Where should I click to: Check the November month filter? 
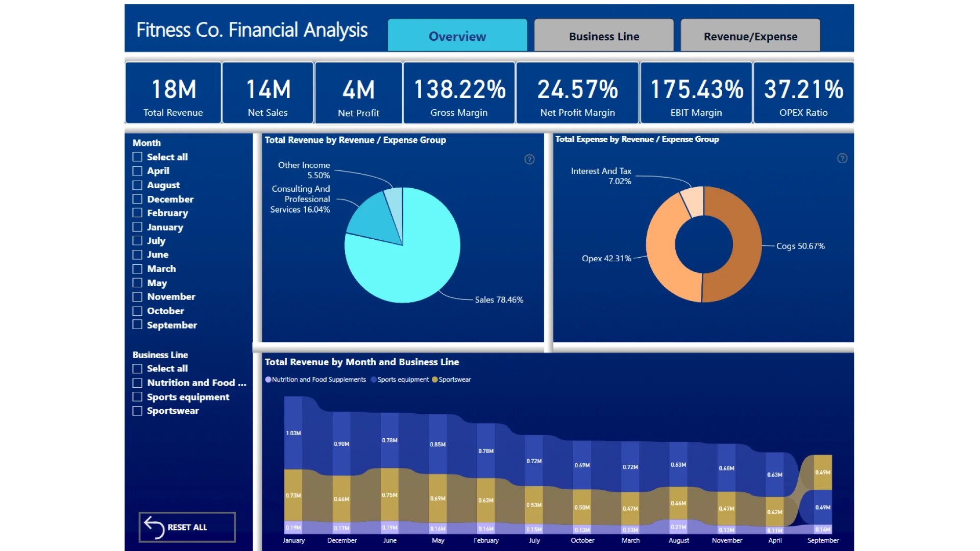coord(137,296)
